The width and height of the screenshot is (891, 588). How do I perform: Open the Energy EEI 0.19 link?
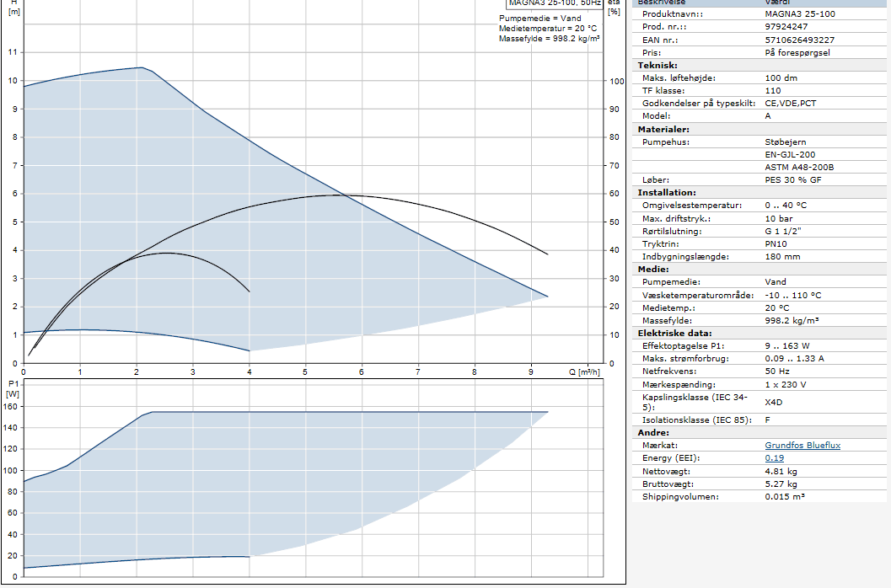774,458
